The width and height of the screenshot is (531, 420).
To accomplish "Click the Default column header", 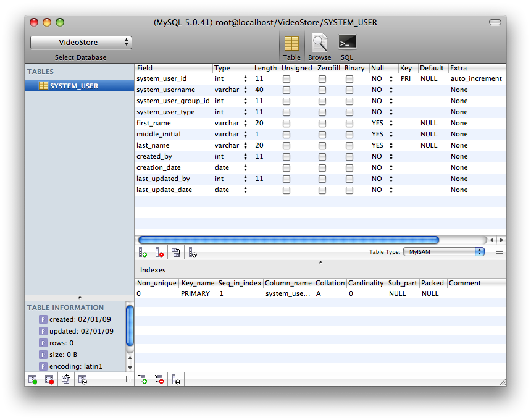I will pos(433,68).
